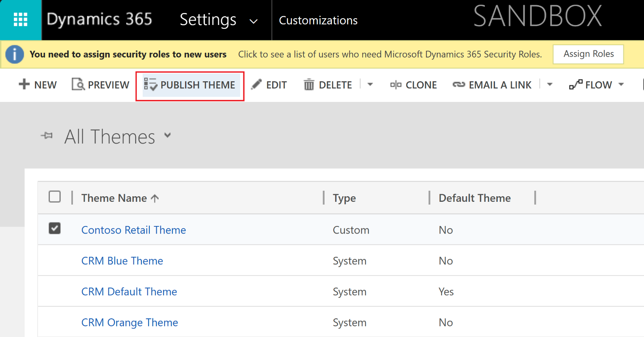Click the NEW label in command bar

(45, 85)
